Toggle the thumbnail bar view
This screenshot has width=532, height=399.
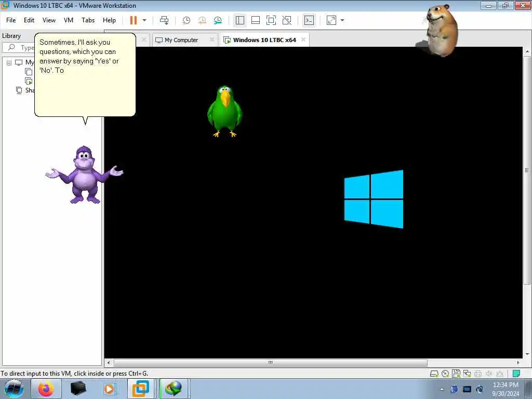point(256,20)
